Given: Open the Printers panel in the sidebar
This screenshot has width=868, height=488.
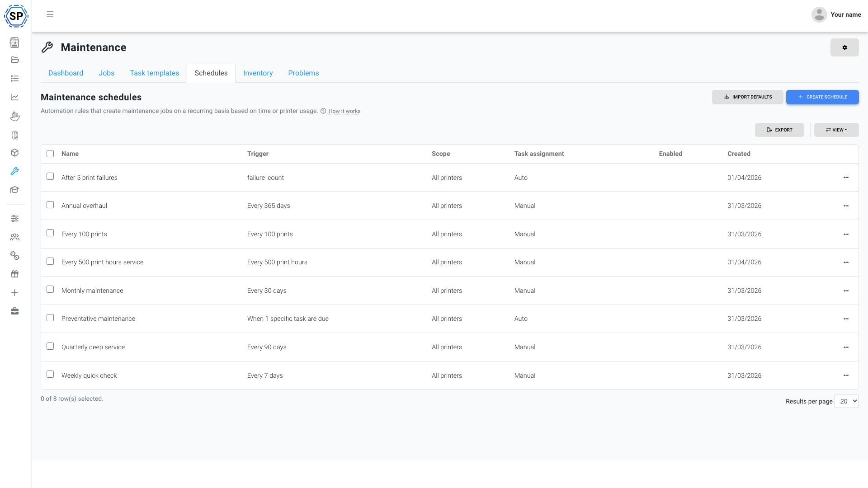Looking at the screenshot, I should [x=14, y=42].
